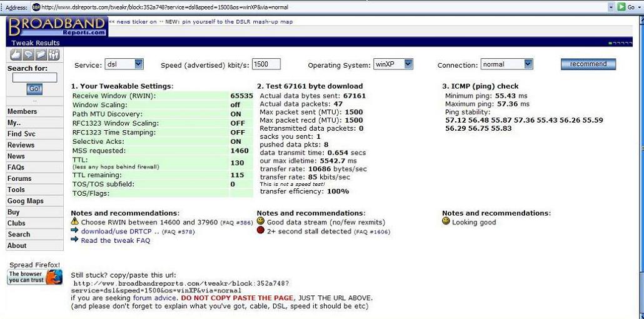644x319 pixels.
Task: Click the transfer efficiency 100% text
Action: click(304, 191)
